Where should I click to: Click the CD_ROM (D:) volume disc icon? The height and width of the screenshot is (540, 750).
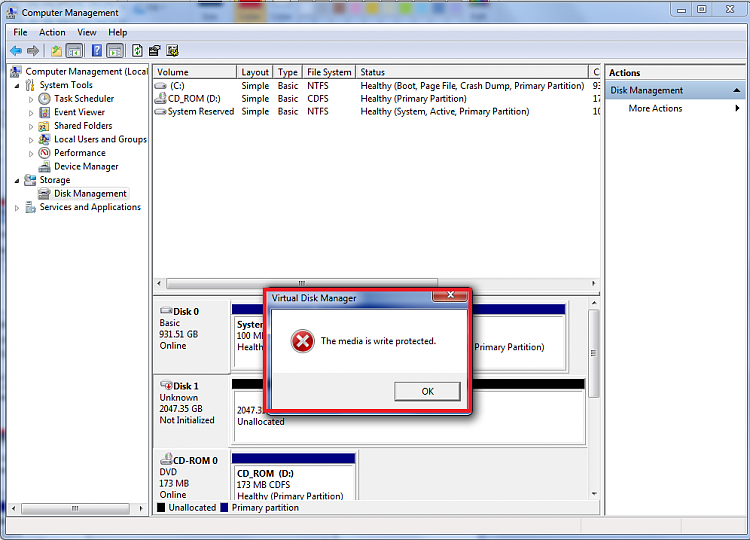tap(160, 98)
